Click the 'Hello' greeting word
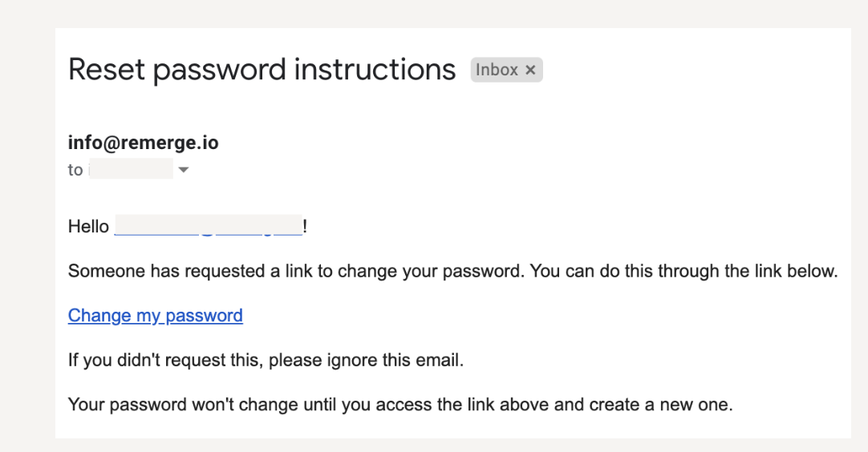Image resolution: width=868 pixels, height=452 pixels. click(x=88, y=227)
